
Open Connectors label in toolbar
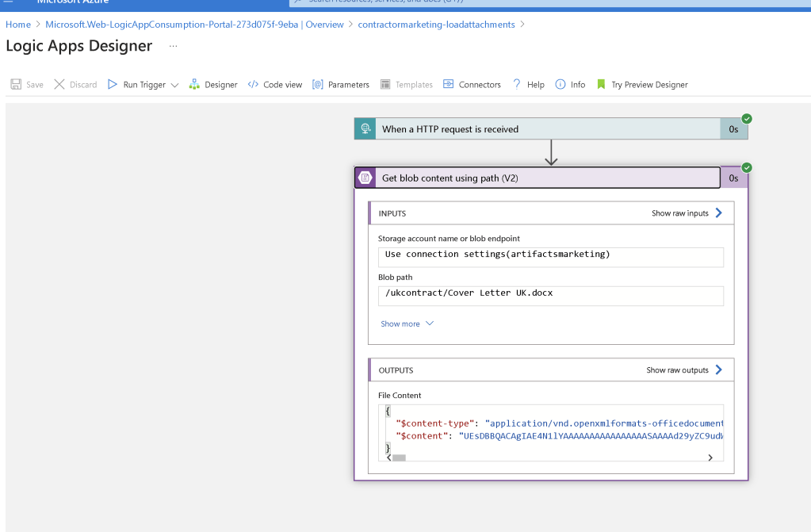(480, 85)
